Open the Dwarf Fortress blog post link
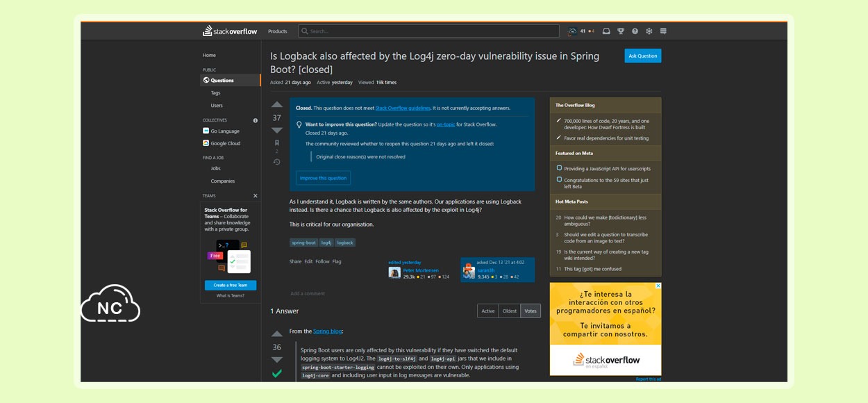This screenshot has width=868, height=403. (606, 124)
